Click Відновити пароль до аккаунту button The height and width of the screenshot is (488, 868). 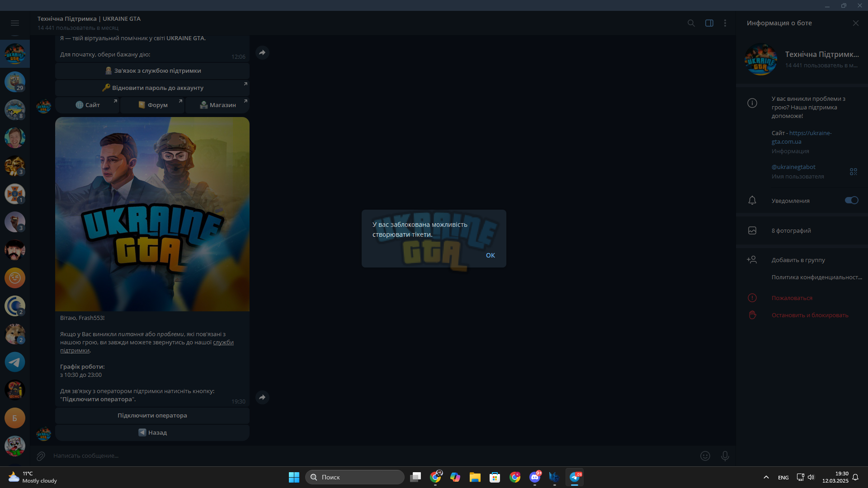point(152,88)
